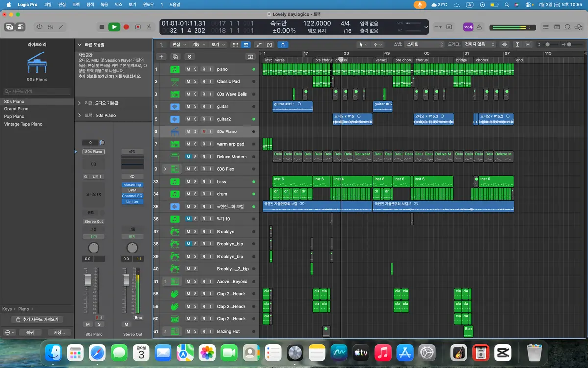Record-enable the drum track

(x=204, y=194)
